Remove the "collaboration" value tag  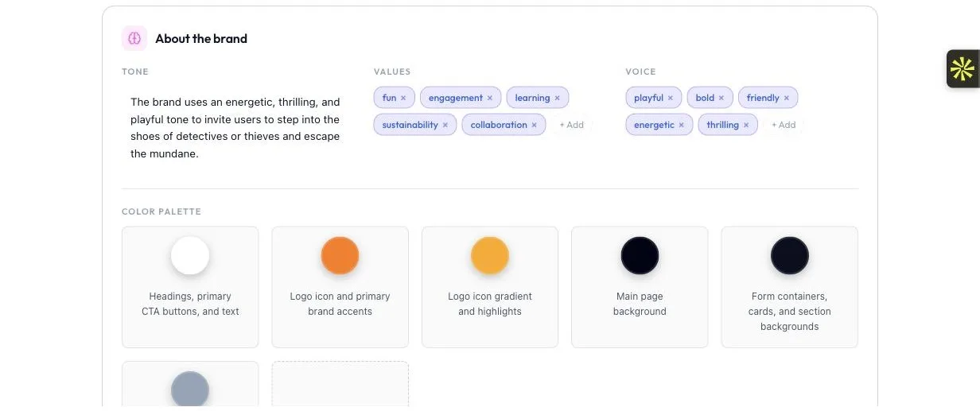(x=535, y=125)
